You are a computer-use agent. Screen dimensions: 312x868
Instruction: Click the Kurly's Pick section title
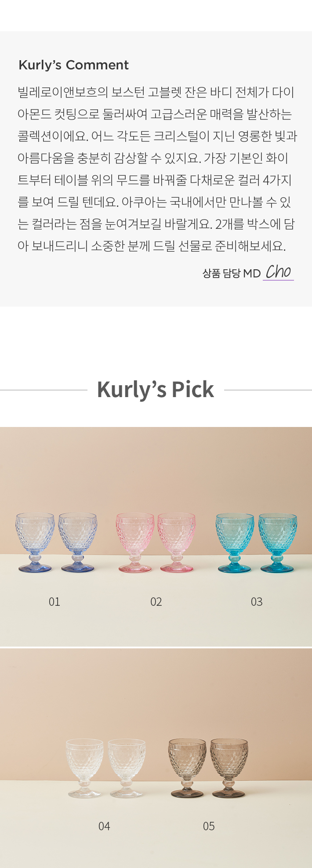[x=156, y=389]
